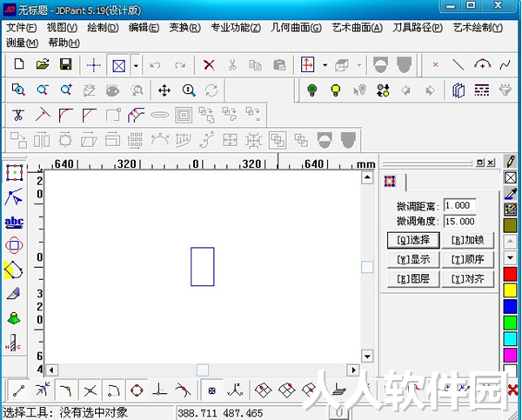This screenshot has width=522, height=420.
Task: Click the eyedropper color picker icon
Action: click(x=511, y=194)
